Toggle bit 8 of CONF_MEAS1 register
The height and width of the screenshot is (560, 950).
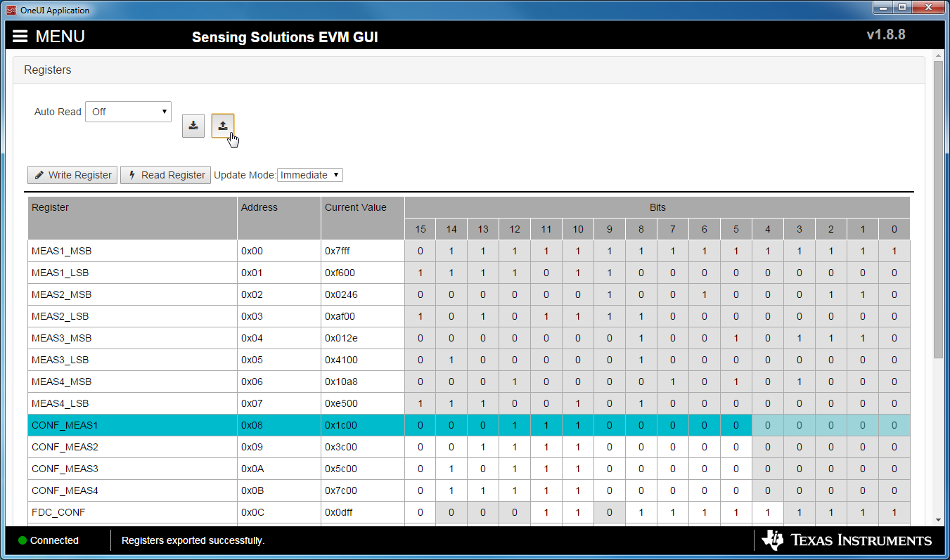click(641, 425)
